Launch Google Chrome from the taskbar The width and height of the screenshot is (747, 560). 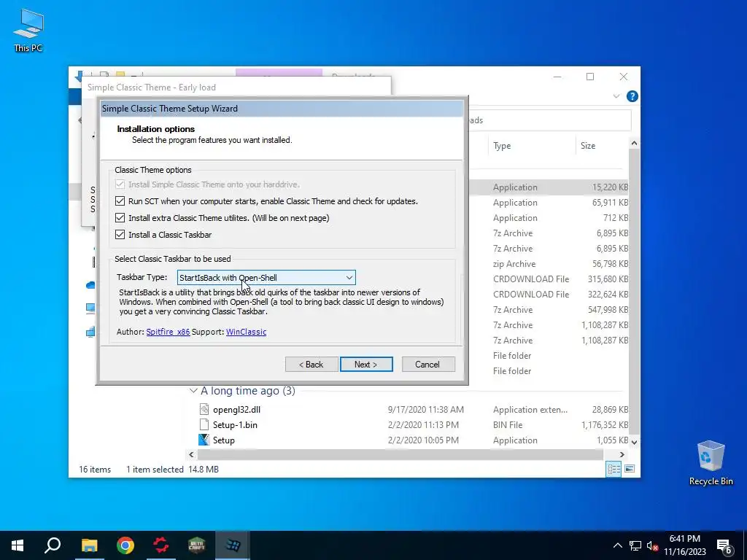[x=125, y=545]
